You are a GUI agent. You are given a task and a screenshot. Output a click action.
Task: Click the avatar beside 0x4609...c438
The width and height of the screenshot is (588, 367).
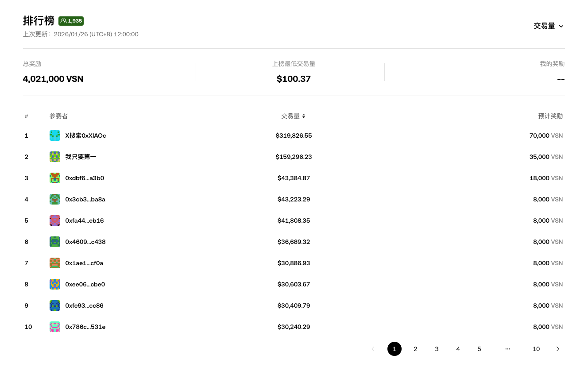tap(55, 242)
